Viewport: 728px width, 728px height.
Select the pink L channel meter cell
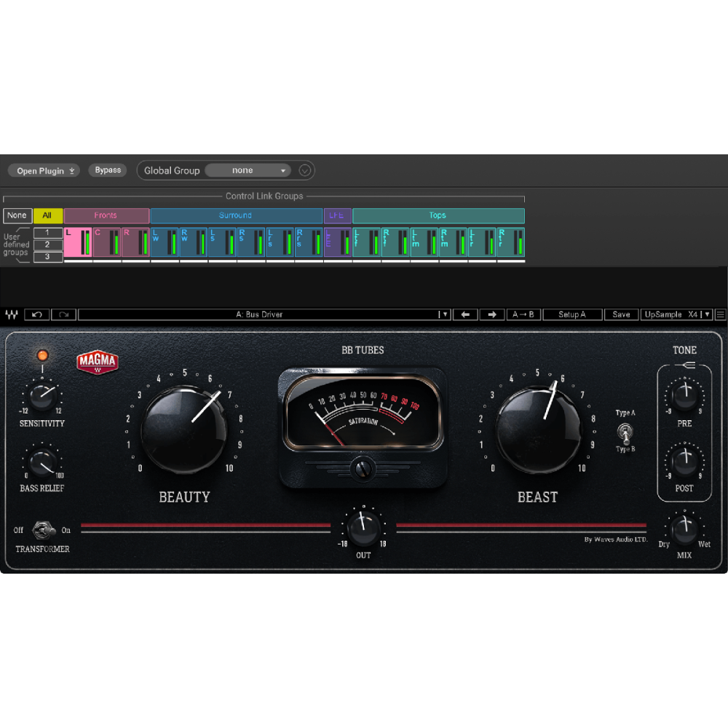coord(78,242)
